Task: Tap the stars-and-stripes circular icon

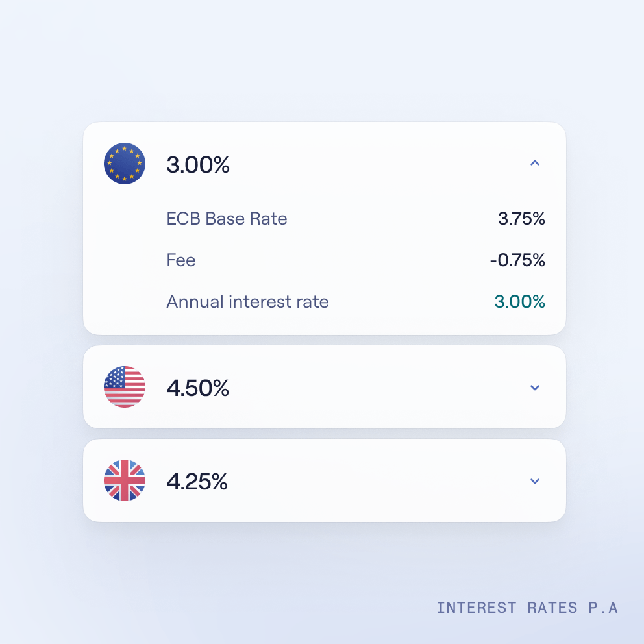Action: [x=125, y=387]
